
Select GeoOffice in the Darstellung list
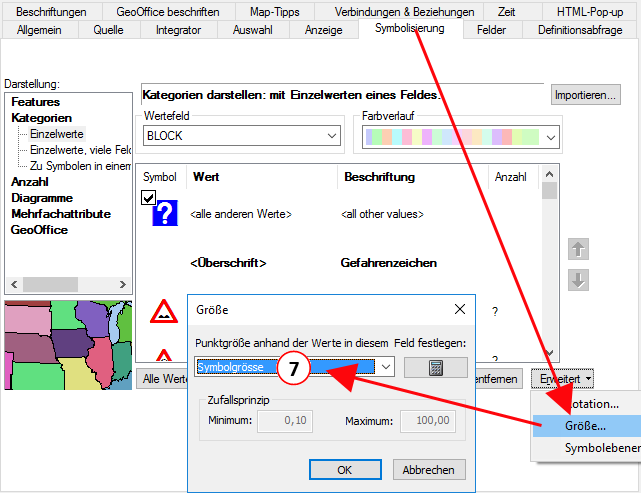coord(39,230)
